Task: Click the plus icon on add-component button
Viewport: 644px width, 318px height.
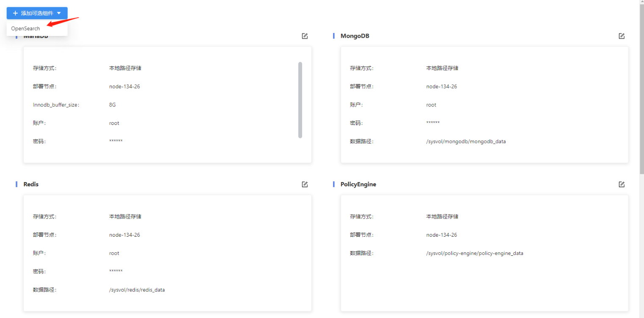Action: [16, 13]
